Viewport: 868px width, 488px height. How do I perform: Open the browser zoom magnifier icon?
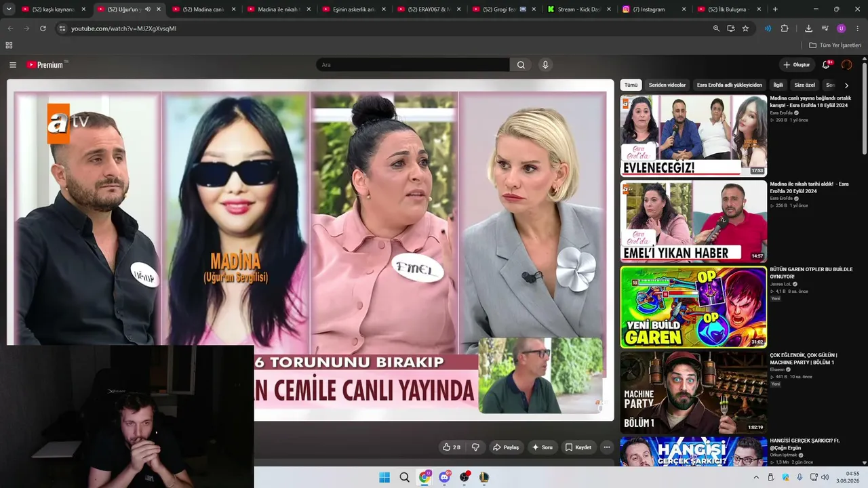click(x=716, y=28)
